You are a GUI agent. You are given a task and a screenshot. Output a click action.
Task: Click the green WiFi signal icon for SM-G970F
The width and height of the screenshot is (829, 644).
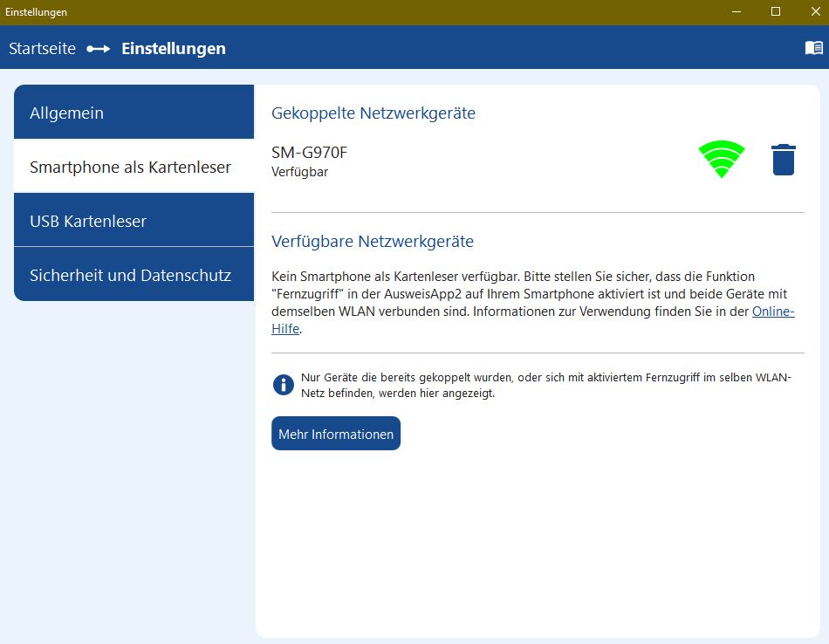(x=722, y=159)
